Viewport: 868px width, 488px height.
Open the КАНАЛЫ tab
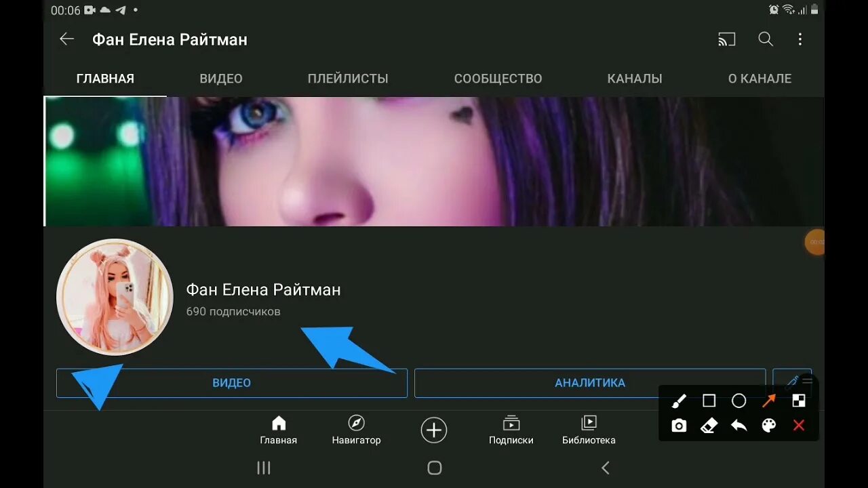pos(635,79)
